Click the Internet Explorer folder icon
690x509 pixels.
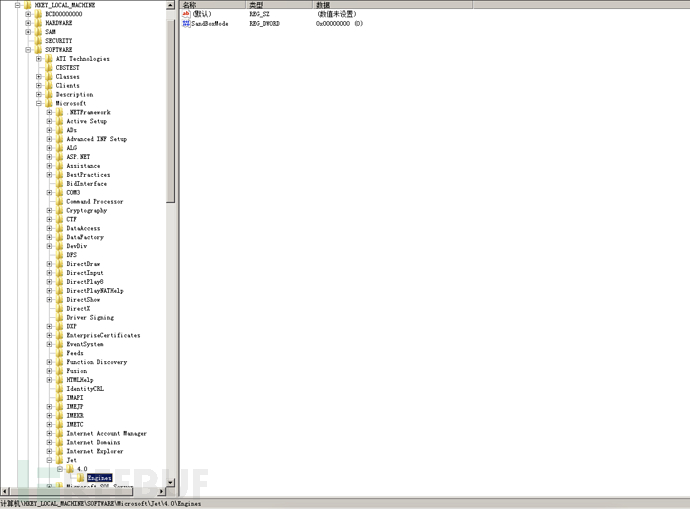(60, 452)
